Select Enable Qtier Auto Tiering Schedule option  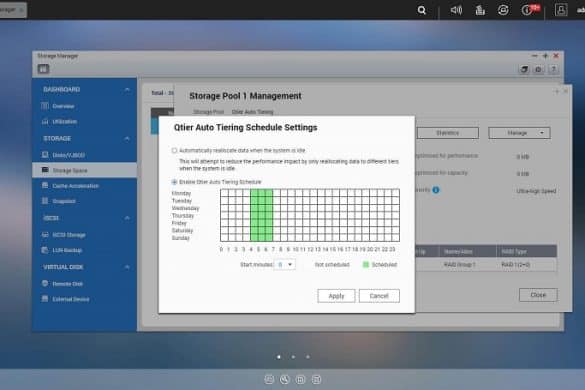(x=174, y=182)
